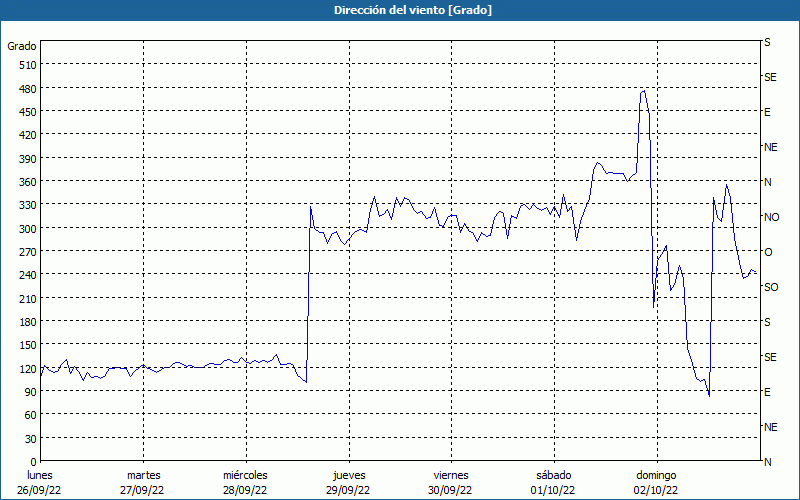This screenshot has width=800, height=500.
Task: Click the "sábado" day label
Action: [554, 475]
